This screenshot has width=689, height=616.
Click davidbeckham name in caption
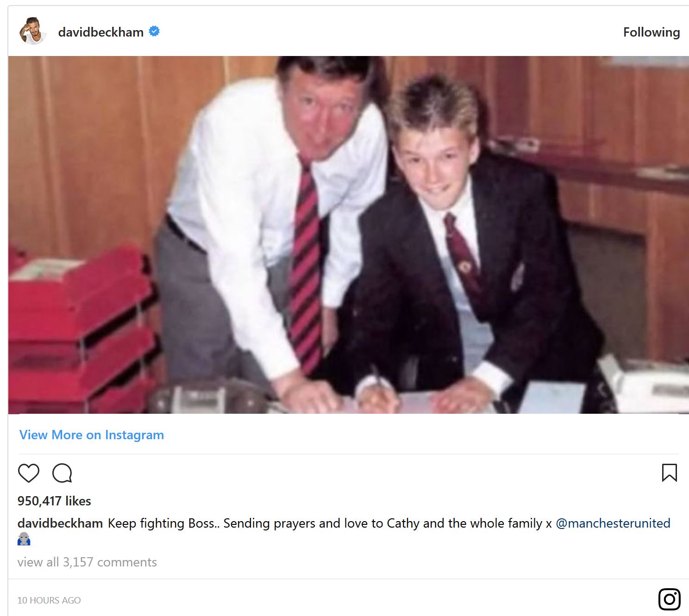tap(60, 523)
